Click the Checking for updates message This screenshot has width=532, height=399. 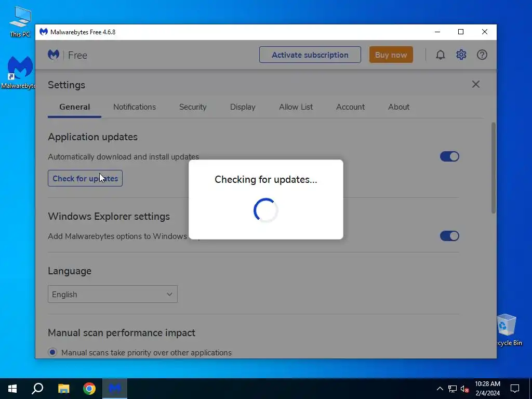pos(265,179)
